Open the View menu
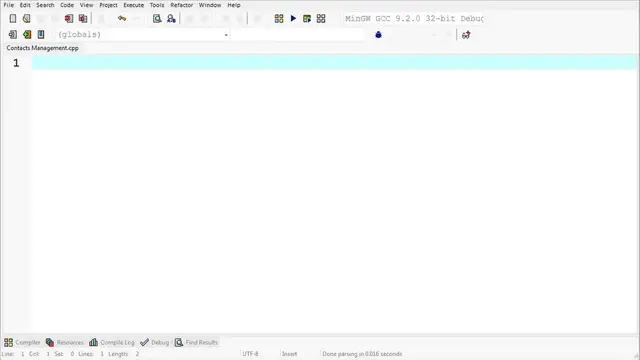Viewport: 640px width, 360px height. (86, 5)
